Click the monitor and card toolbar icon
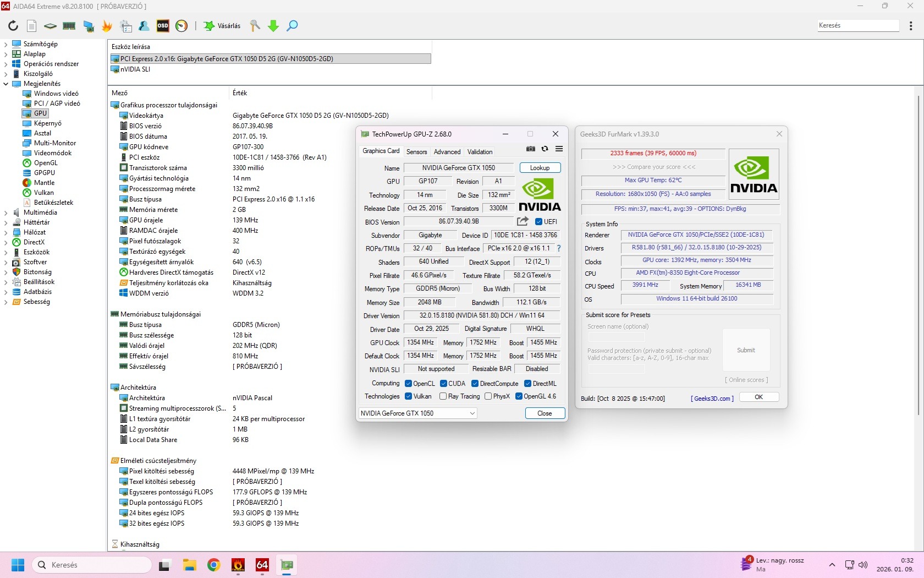The image size is (924, 578). point(89,26)
